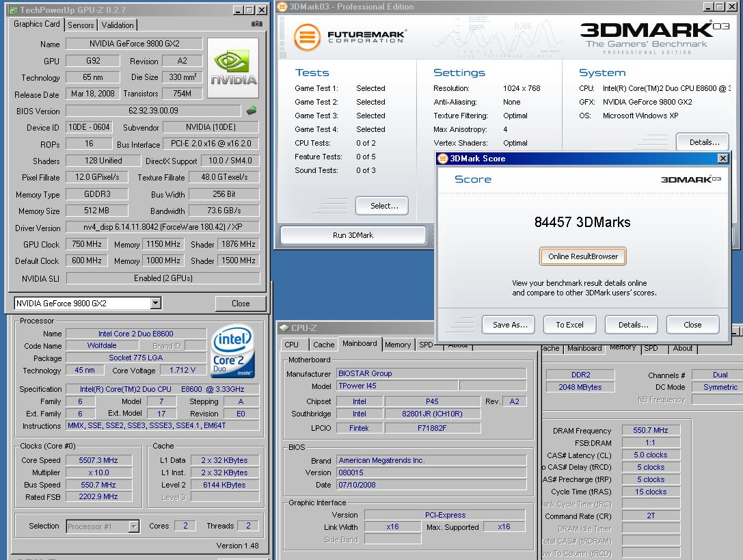The width and height of the screenshot is (743, 560).
Task: Click the Manufacturer BIOSTAR Group value
Action: [x=431, y=373]
